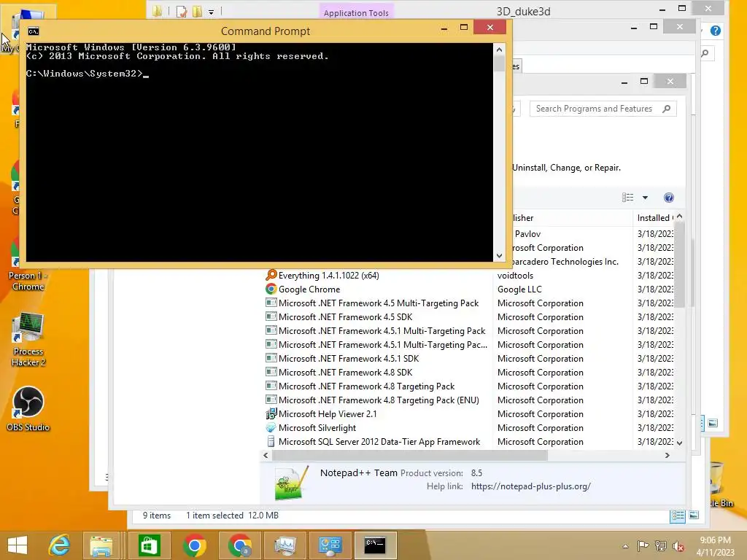This screenshot has height=560, width=747.
Task: Open the Application Tools ribbon tab
Action: pyautogui.click(x=356, y=13)
